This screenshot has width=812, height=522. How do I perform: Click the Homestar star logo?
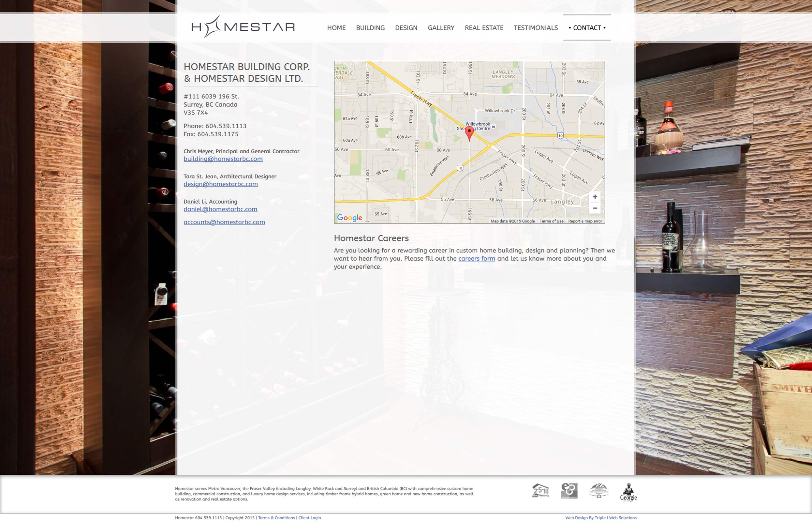243,26
